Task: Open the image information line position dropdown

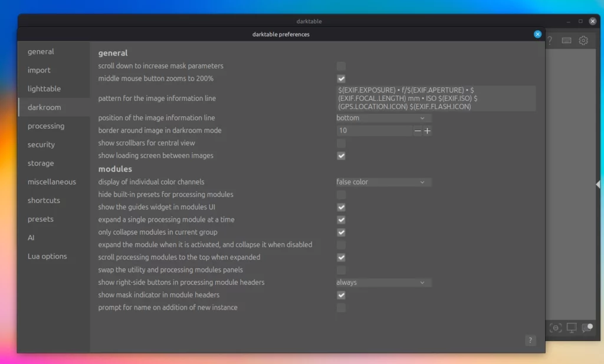Action: pyautogui.click(x=383, y=118)
